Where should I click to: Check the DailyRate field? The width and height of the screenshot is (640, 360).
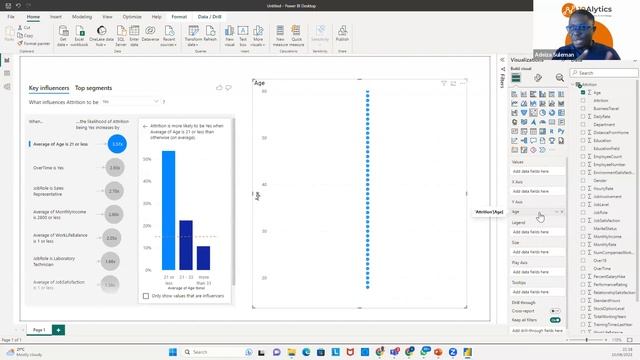(x=583, y=116)
